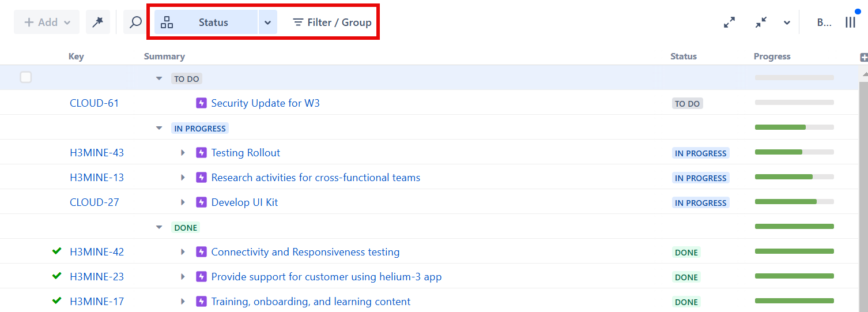The width and height of the screenshot is (868, 312).
Task: Open the dropdown arrow beside Status button
Action: click(x=267, y=22)
